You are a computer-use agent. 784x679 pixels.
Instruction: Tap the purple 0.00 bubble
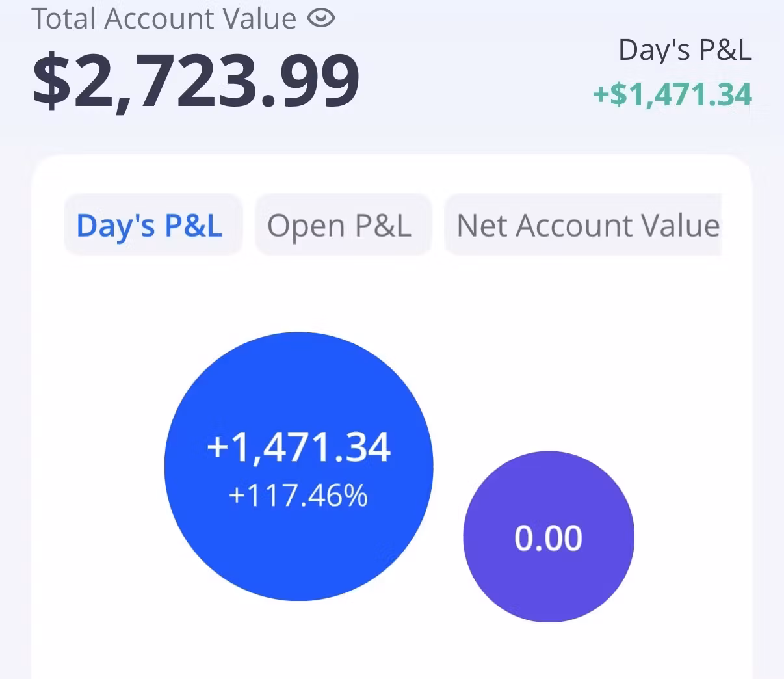(x=548, y=494)
